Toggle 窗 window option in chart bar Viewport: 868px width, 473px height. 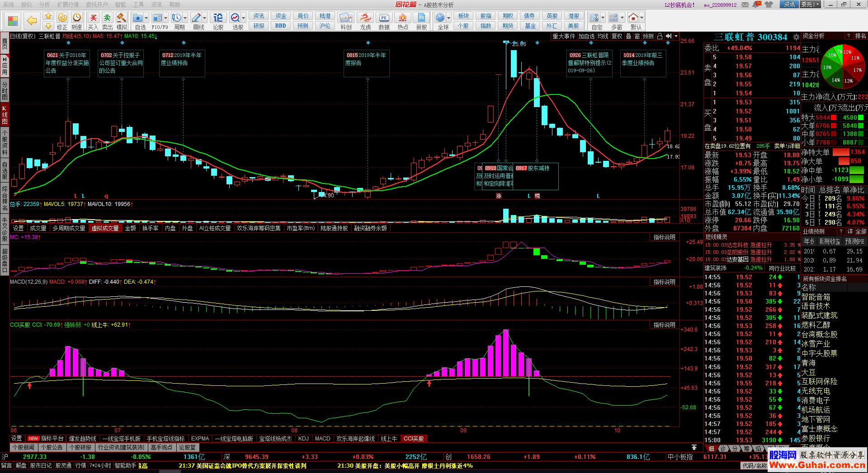(637, 36)
